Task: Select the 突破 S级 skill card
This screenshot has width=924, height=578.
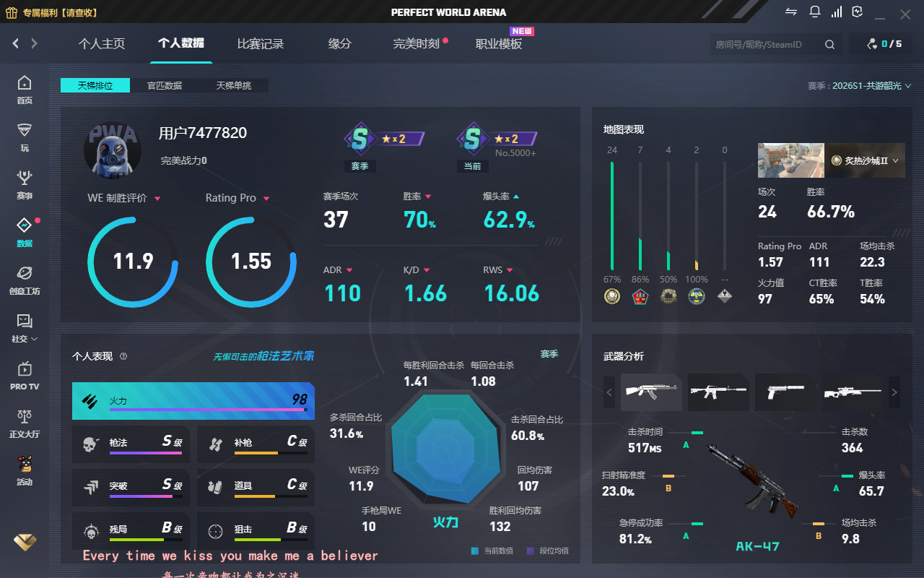Action: [x=131, y=487]
